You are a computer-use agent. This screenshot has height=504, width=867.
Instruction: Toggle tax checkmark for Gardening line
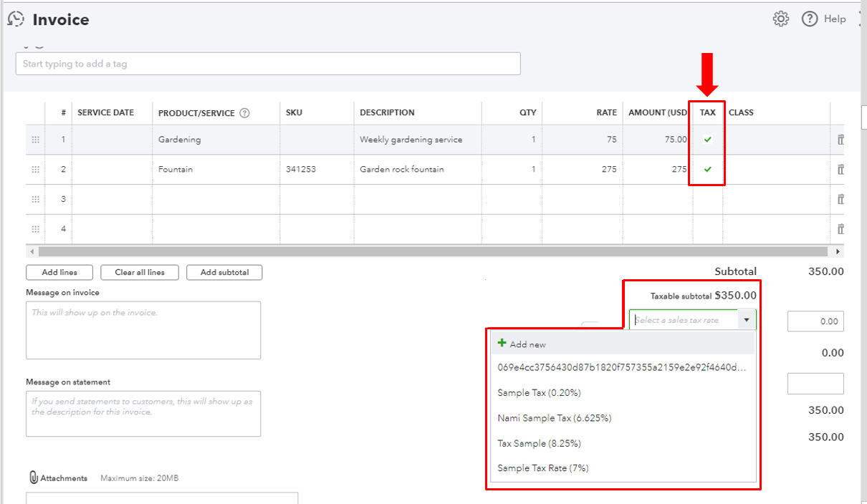pyautogui.click(x=706, y=139)
